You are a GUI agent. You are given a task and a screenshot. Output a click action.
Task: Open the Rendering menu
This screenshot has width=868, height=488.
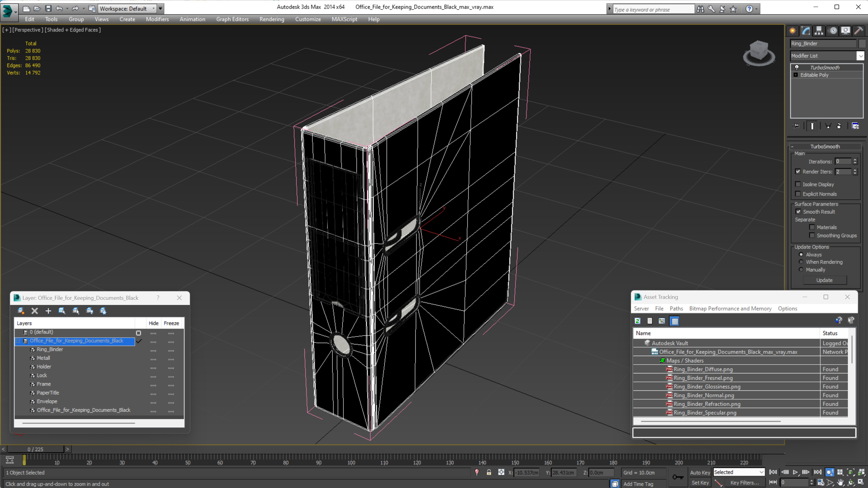272,19
